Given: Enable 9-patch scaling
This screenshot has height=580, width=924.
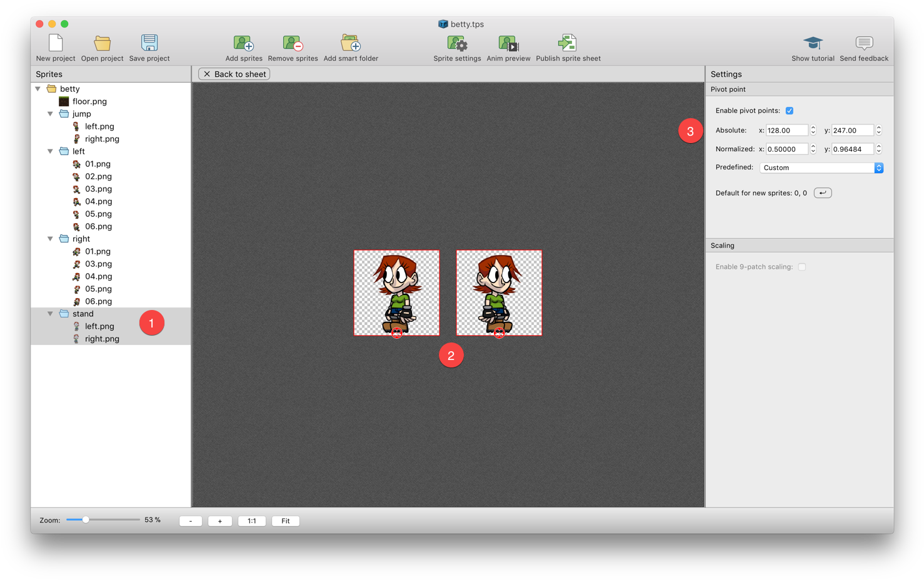Looking at the screenshot, I should point(802,266).
